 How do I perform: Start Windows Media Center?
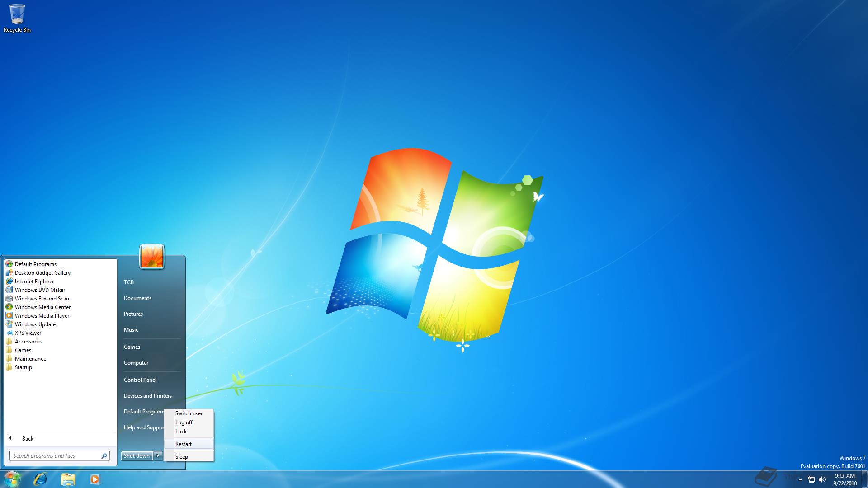pos(61,307)
